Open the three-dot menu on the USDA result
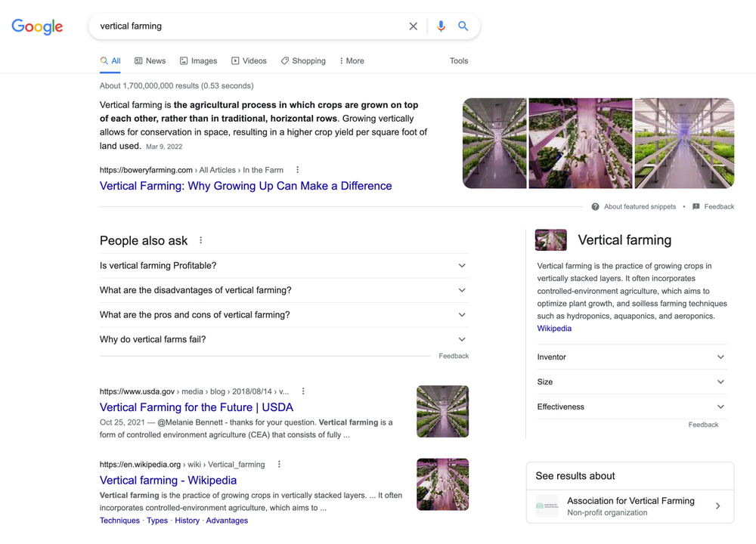Viewport: 756px width, 544px height. point(303,391)
